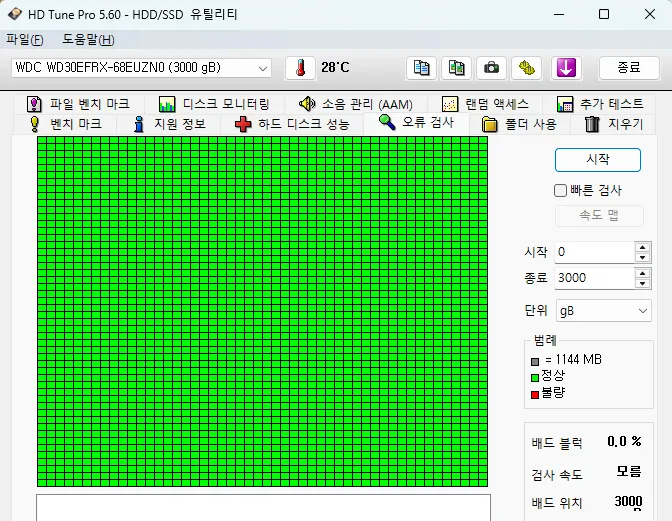This screenshot has height=521, width=672.
Task: Click the camera save screenshot icon
Action: click(x=491, y=68)
